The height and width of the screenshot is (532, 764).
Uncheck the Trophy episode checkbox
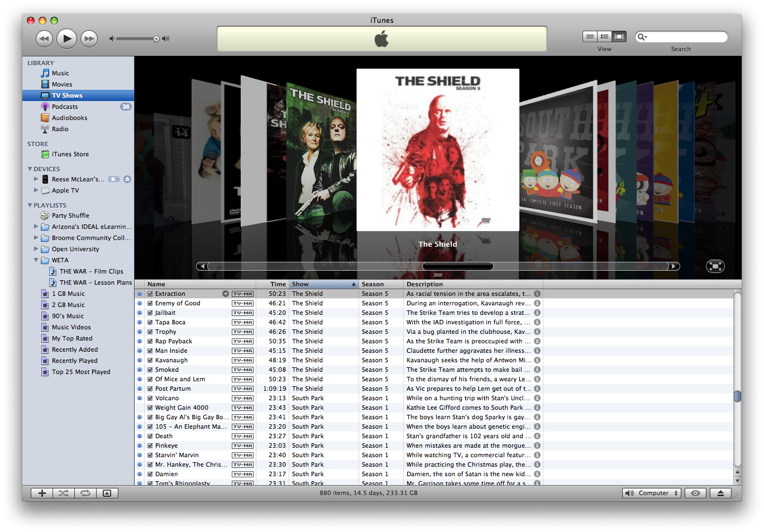[150, 332]
